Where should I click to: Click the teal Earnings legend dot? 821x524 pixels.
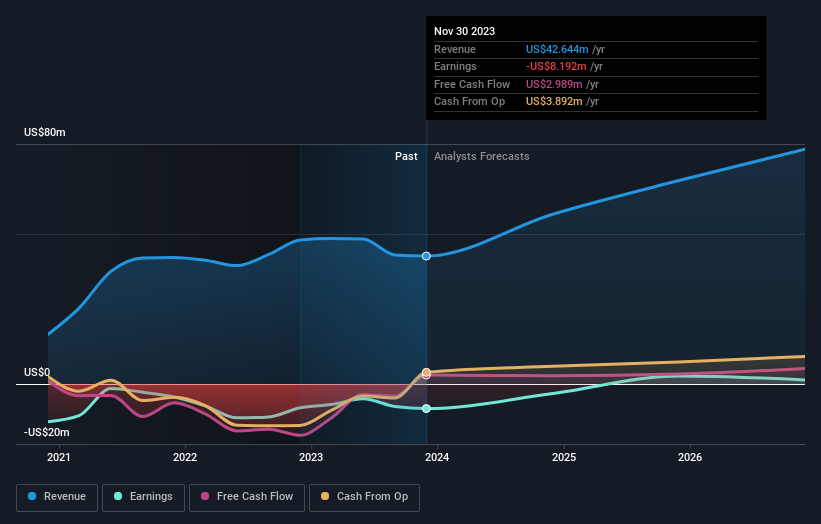[118, 496]
